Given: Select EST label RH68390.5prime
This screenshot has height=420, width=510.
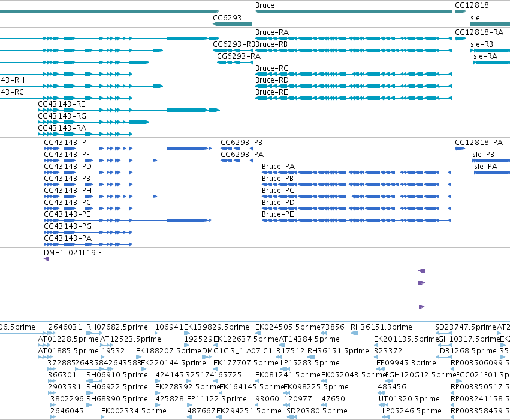Looking at the screenshot, I should coord(117,400).
